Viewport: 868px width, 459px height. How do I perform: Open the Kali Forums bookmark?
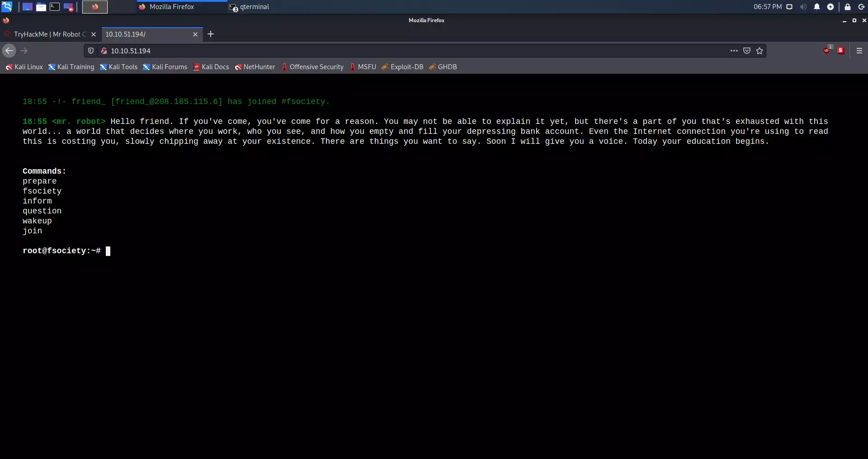165,67
